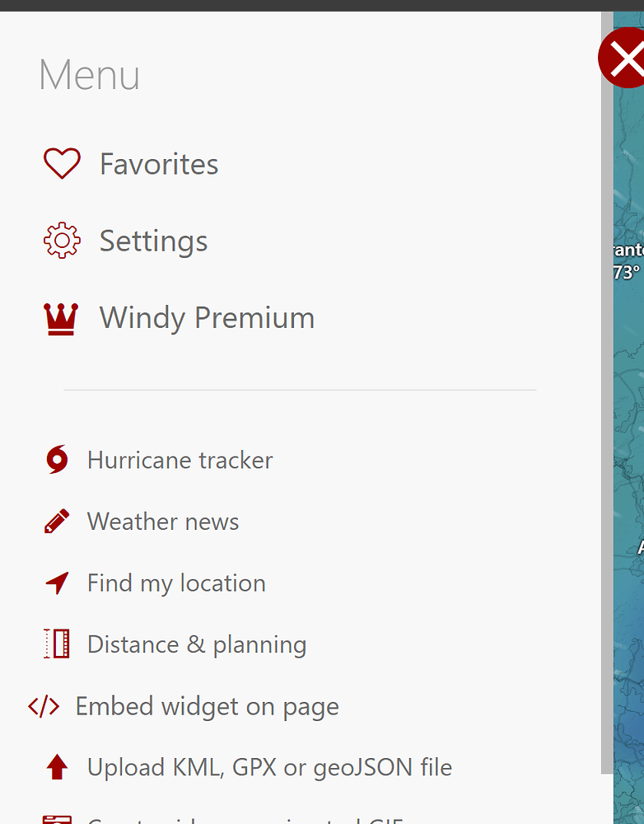644x824 pixels.
Task: Open Distance & planning
Action: click(x=196, y=644)
